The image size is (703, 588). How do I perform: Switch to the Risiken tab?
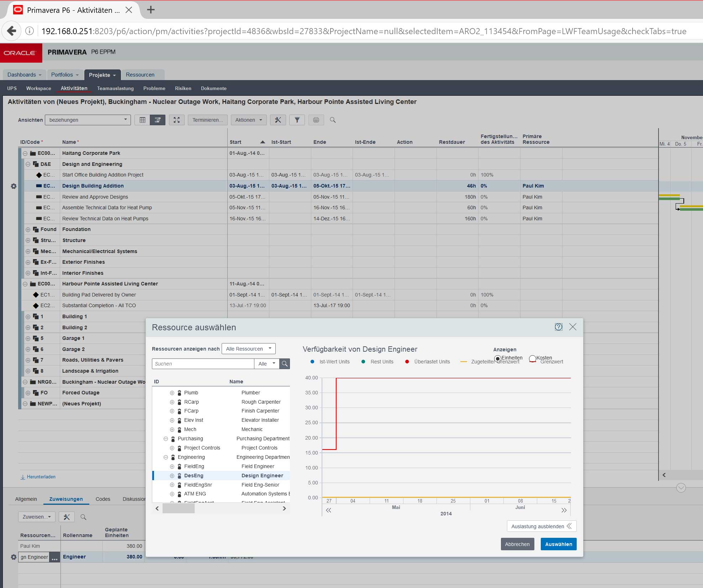pyautogui.click(x=183, y=88)
